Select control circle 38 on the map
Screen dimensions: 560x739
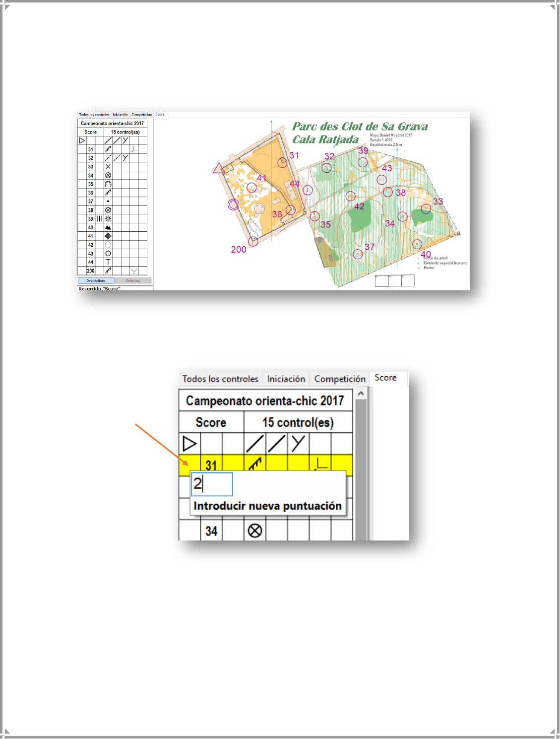388,192
